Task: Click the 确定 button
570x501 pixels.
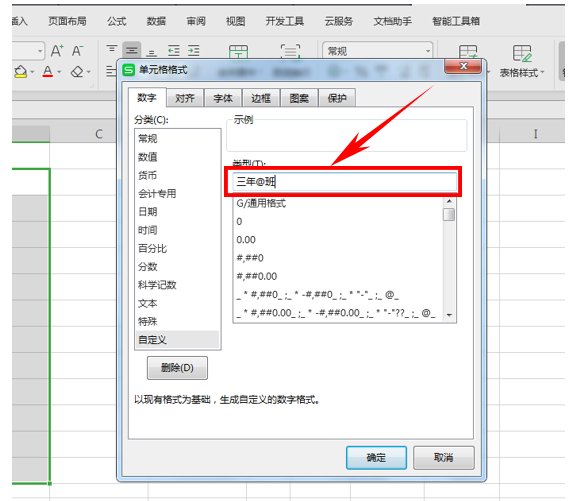Action: [x=376, y=457]
